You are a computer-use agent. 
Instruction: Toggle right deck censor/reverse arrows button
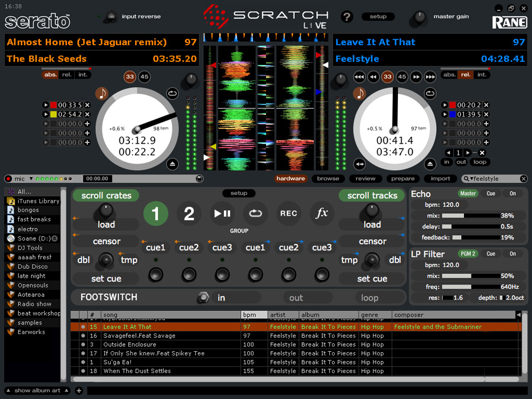pyautogui.click(x=359, y=164)
